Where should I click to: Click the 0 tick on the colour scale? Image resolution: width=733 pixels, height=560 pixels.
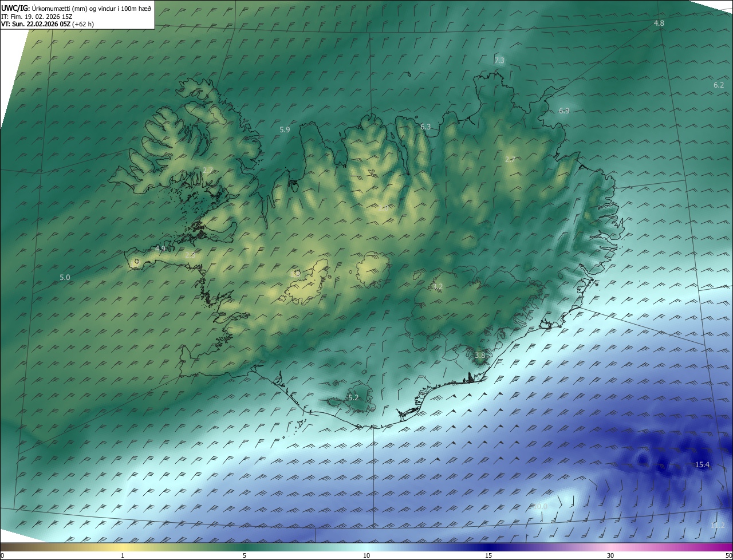[x=2, y=555]
